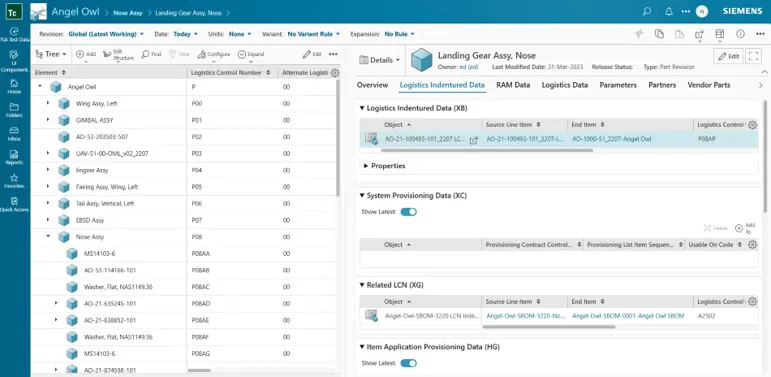Open tree panel column settings gear
The height and width of the screenshot is (377, 771).
pos(335,73)
